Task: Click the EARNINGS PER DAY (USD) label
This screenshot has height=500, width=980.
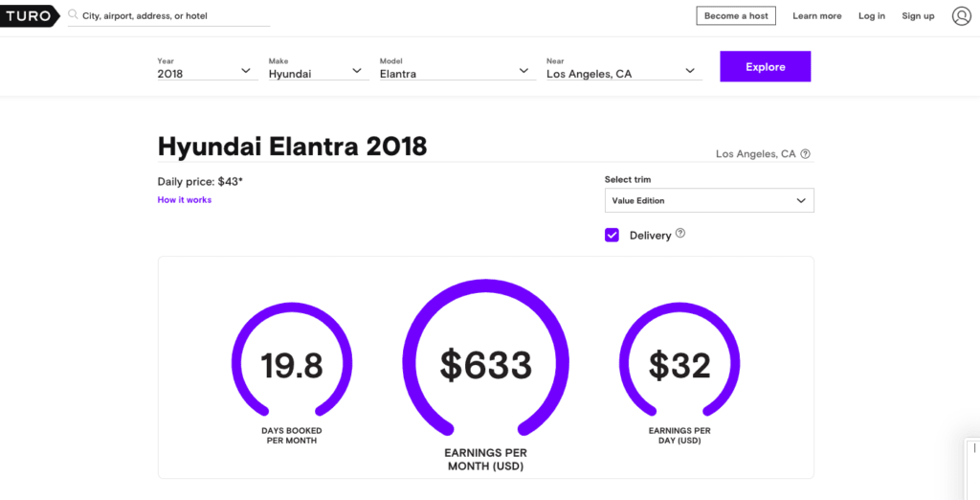Action: (679, 436)
